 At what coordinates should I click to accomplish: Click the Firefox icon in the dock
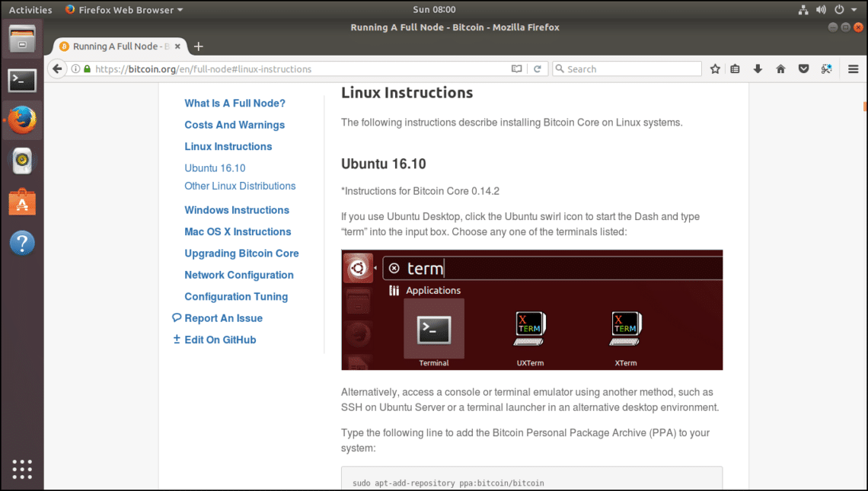pos(22,120)
